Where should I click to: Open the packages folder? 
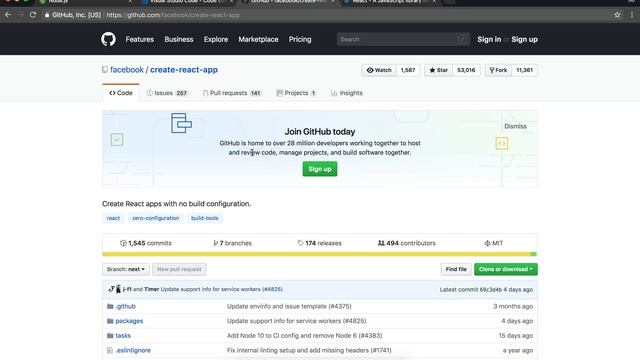pos(129,321)
